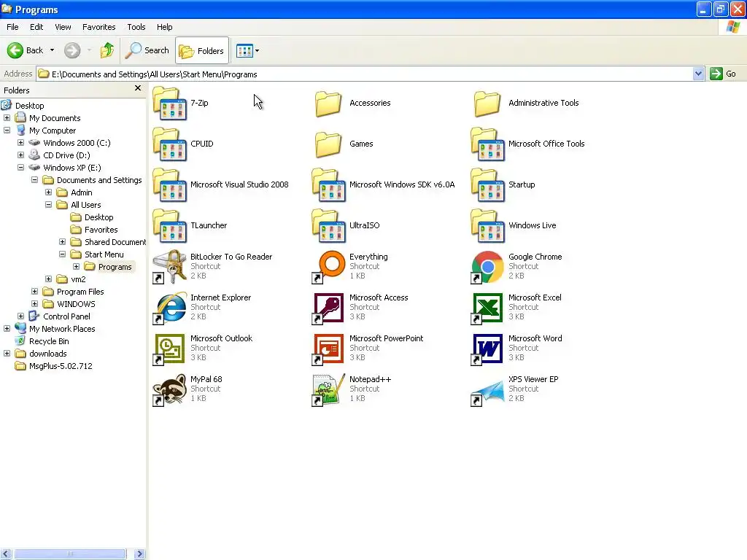
Task: Select the Microsoft Word shortcut icon
Action: pyautogui.click(x=488, y=349)
